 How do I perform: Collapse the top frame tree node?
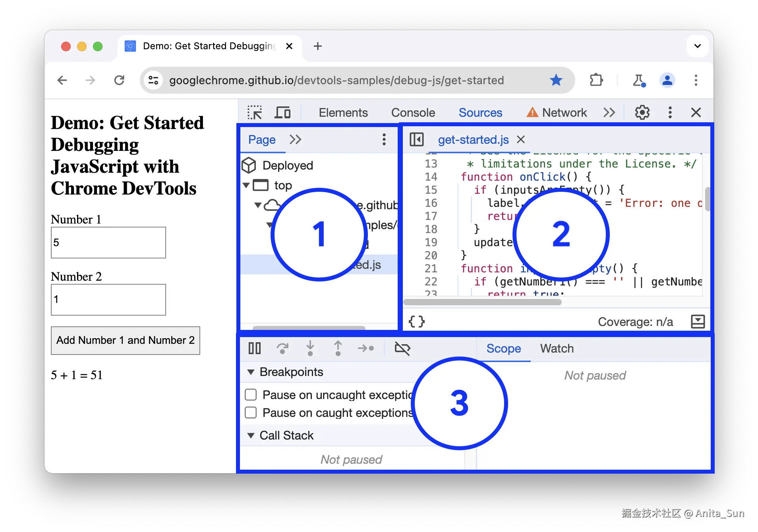point(246,185)
